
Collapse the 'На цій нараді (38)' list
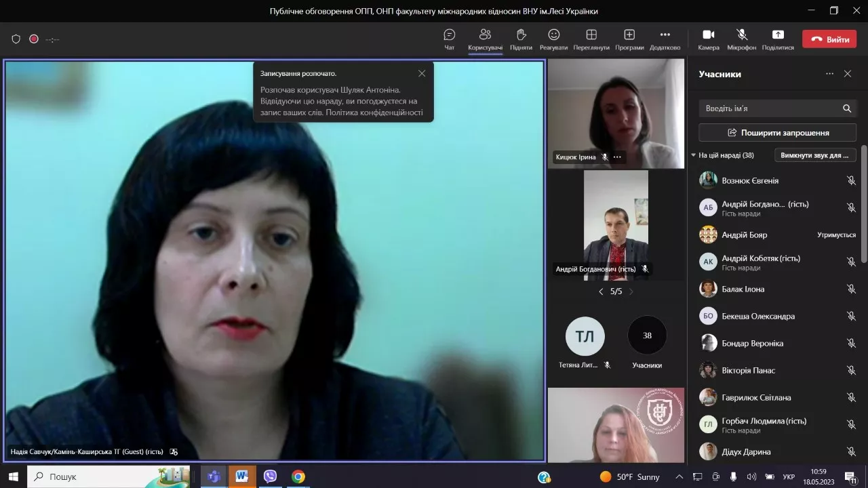(693, 155)
